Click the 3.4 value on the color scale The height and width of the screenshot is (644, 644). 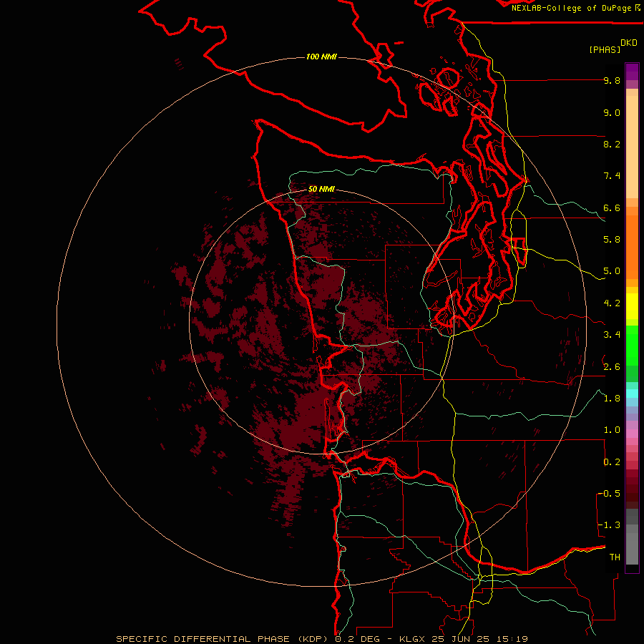click(612, 335)
